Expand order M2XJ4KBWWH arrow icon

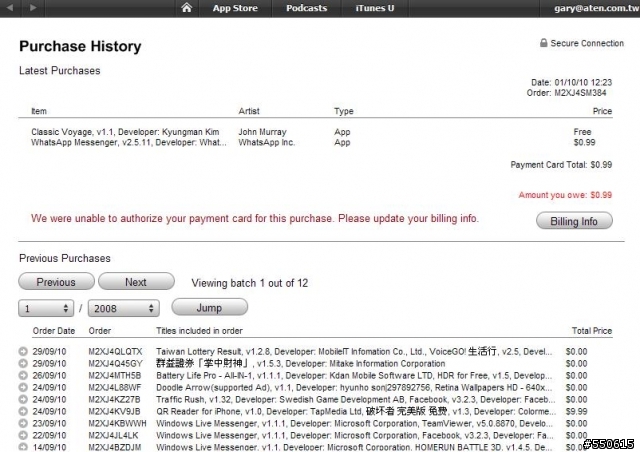[x=23, y=423]
